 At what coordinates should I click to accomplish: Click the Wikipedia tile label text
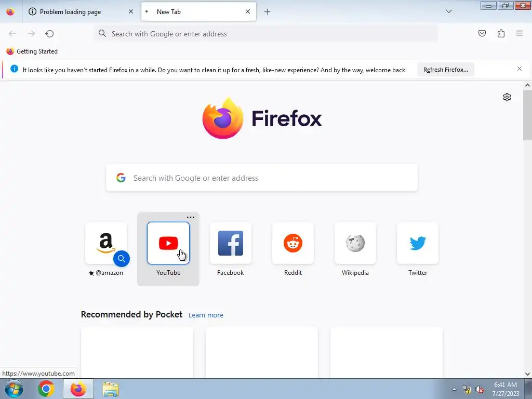(x=355, y=273)
